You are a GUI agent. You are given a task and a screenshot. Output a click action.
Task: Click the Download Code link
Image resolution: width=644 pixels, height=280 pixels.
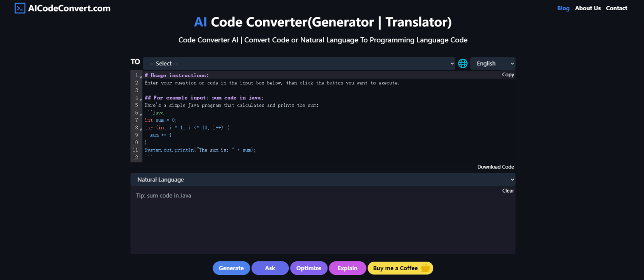(x=495, y=167)
